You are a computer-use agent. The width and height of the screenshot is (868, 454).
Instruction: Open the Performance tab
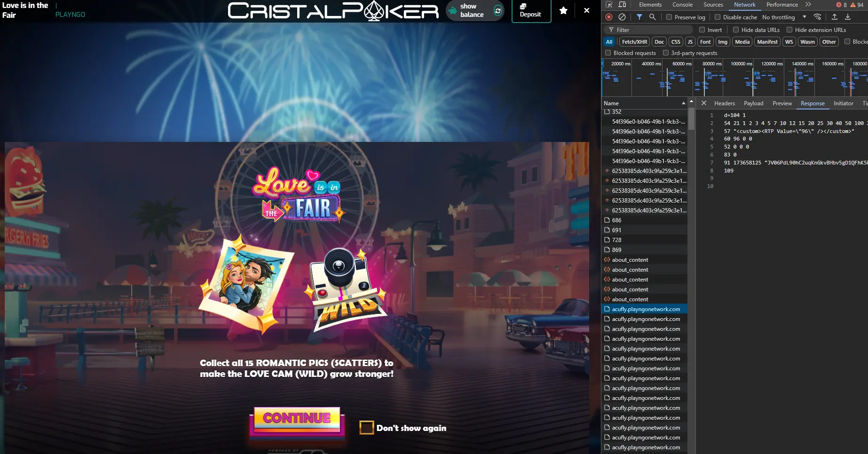782,5
